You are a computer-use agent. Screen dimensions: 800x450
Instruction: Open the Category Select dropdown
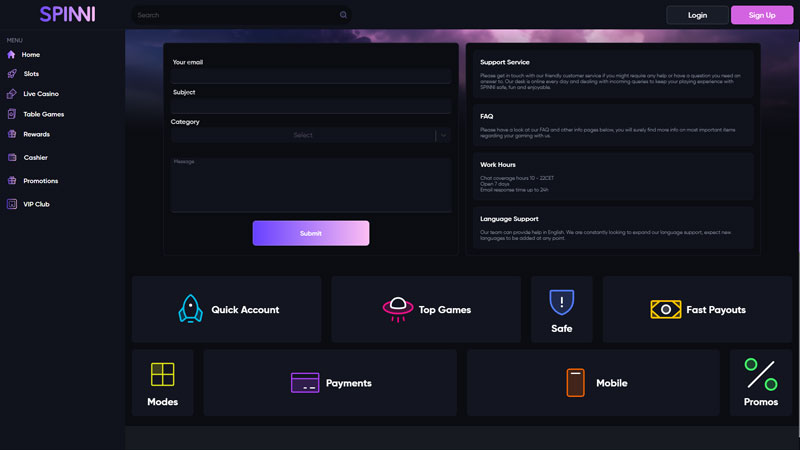(311, 135)
